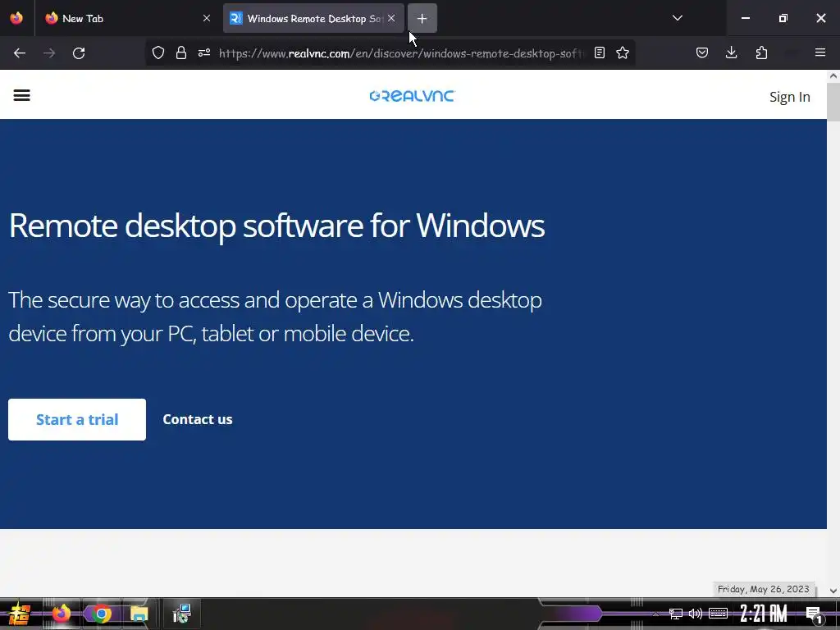Click the Contact us link
The width and height of the screenshot is (840, 630).
[x=198, y=419]
